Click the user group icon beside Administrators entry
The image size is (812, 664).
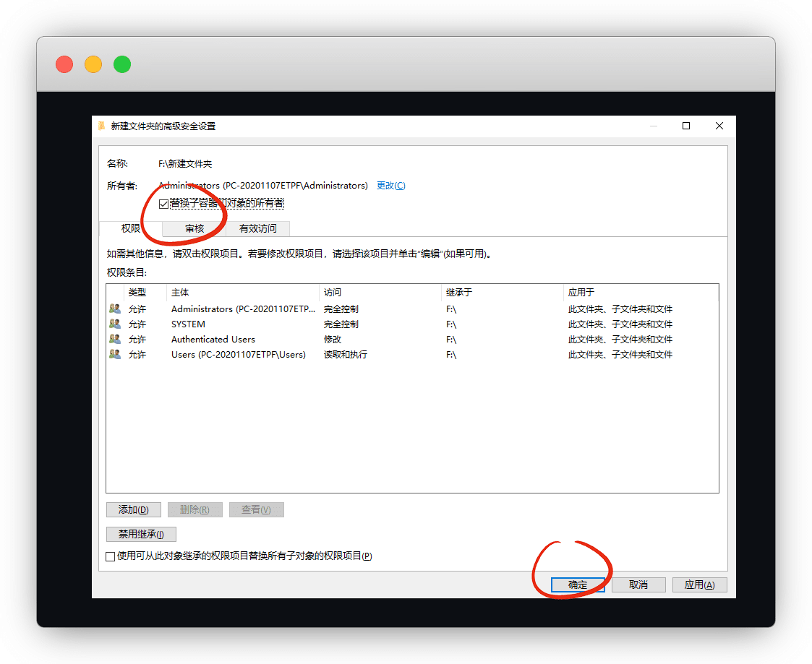click(114, 309)
